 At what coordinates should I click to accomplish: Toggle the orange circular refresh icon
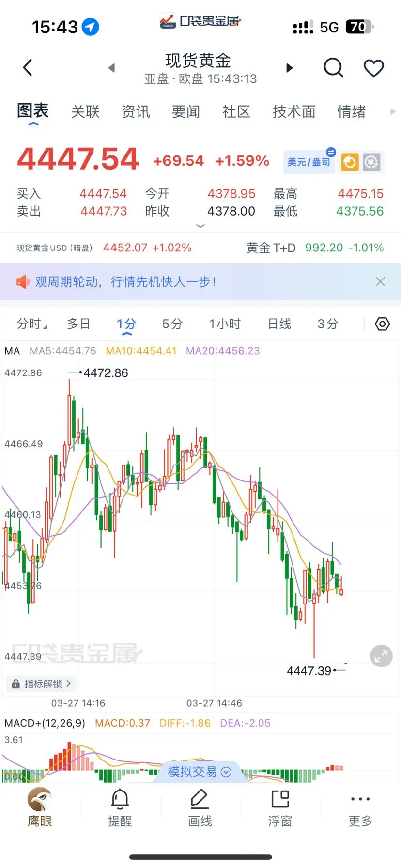350,162
